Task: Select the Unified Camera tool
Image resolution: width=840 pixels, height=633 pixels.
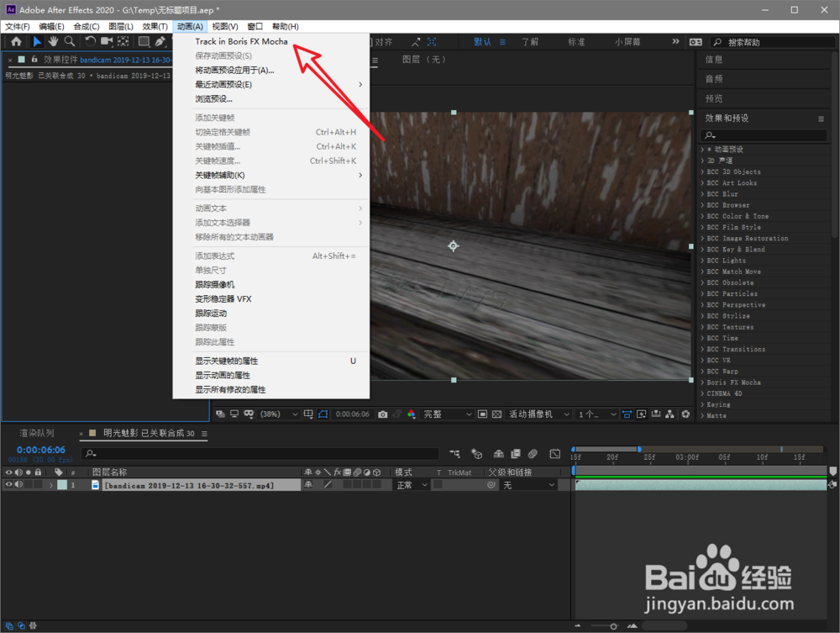Action: click(x=107, y=41)
